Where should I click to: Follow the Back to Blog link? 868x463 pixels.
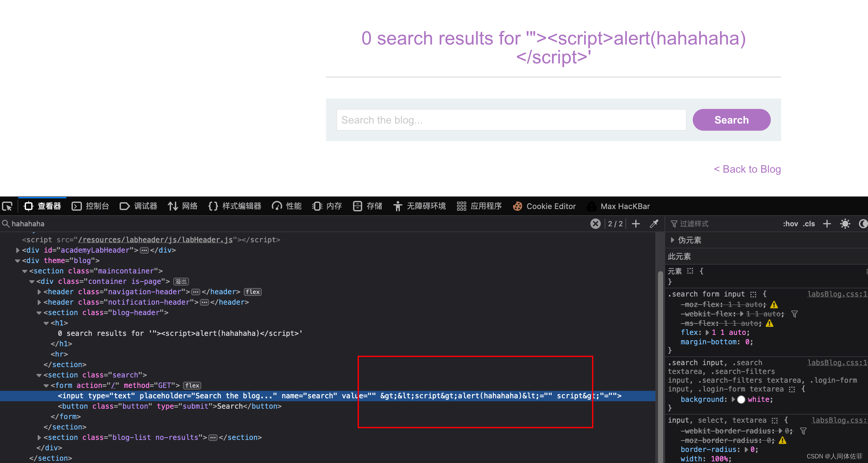(747, 169)
